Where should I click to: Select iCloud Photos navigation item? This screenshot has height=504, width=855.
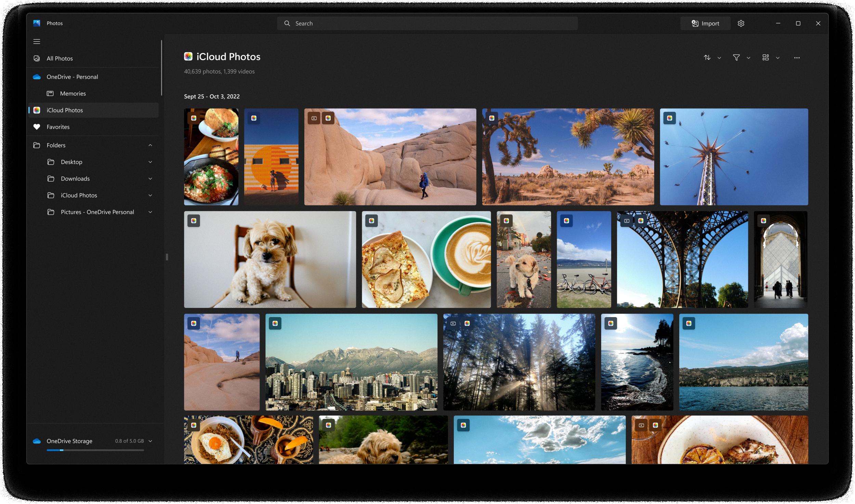click(x=93, y=110)
